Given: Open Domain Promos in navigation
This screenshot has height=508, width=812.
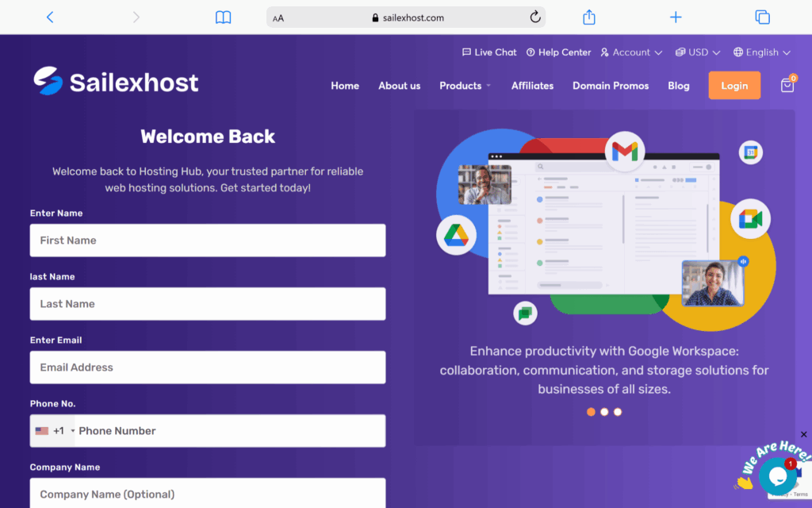Looking at the screenshot, I should pos(611,86).
